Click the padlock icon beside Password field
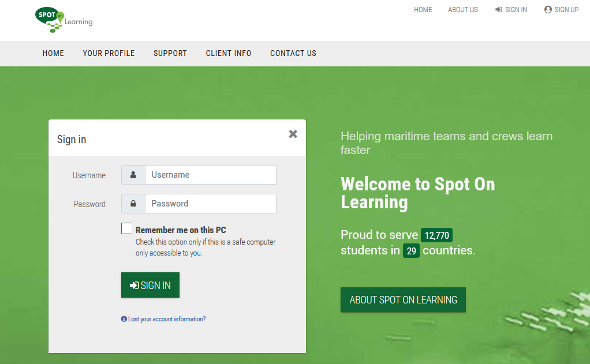This screenshot has height=364, width=590. 133,204
